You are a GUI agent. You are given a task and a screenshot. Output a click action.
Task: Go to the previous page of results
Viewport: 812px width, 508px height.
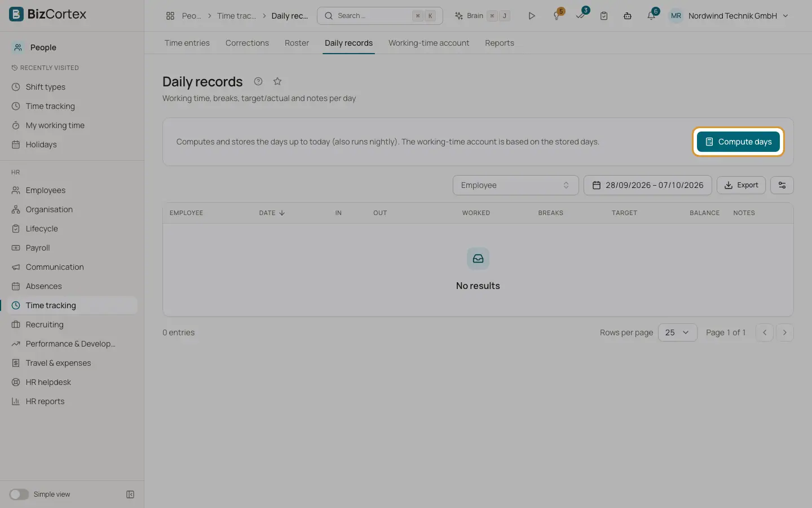pyautogui.click(x=765, y=332)
